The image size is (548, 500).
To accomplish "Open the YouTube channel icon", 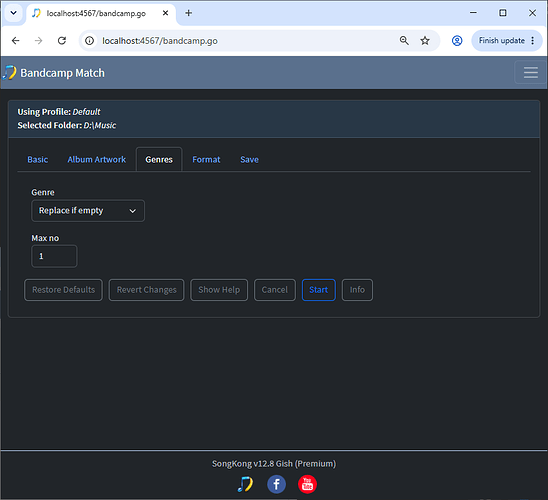I will [307, 484].
